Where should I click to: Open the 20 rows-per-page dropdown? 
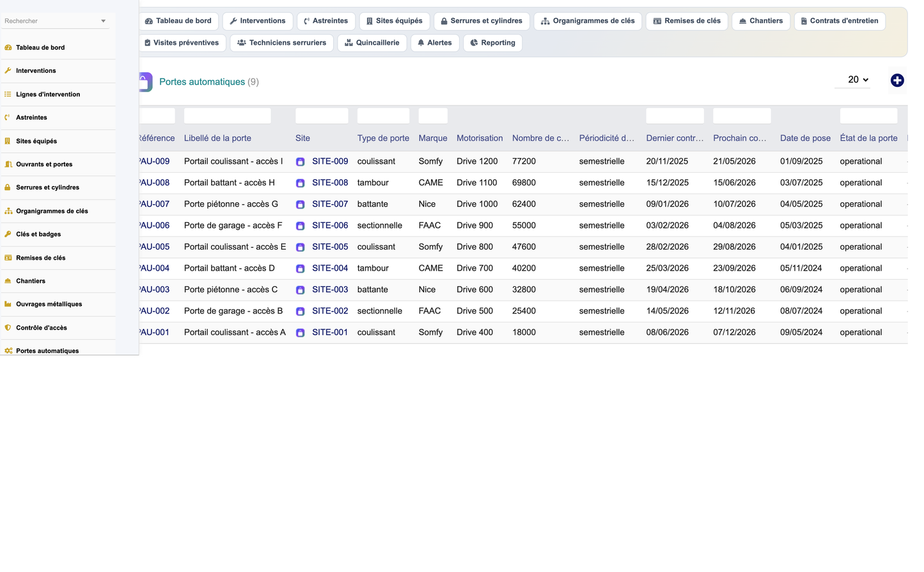852,79
